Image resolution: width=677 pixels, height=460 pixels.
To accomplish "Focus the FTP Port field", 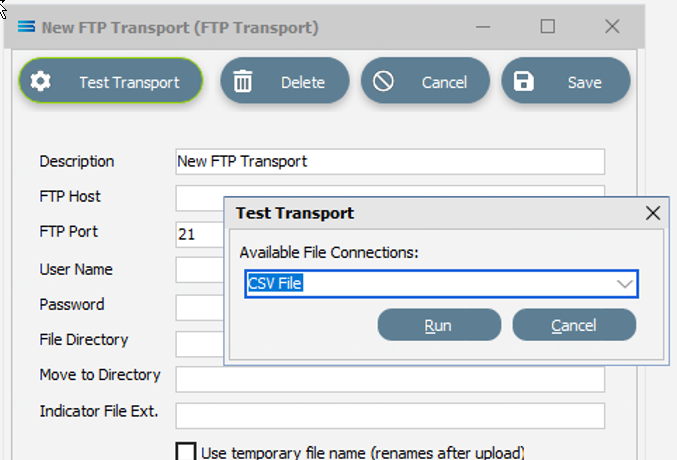I will [198, 234].
